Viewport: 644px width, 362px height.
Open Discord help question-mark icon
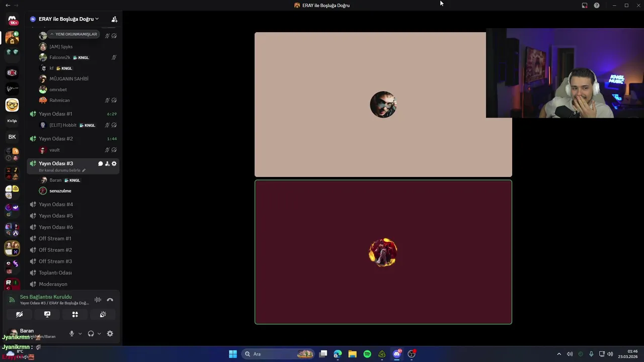click(x=597, y=6)
